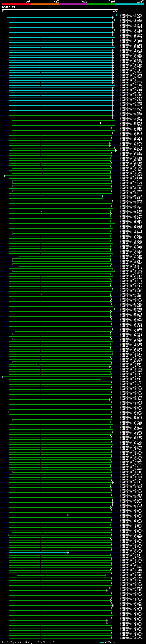The height and width of the screenshot is (644, 146).
Task: Click label UniRef100_A9NLM4
Action: point(131,90)
